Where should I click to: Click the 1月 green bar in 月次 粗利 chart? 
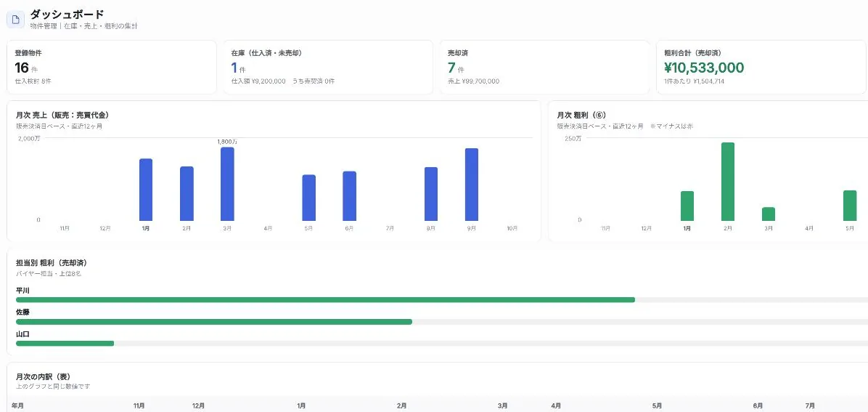[687, 206]
